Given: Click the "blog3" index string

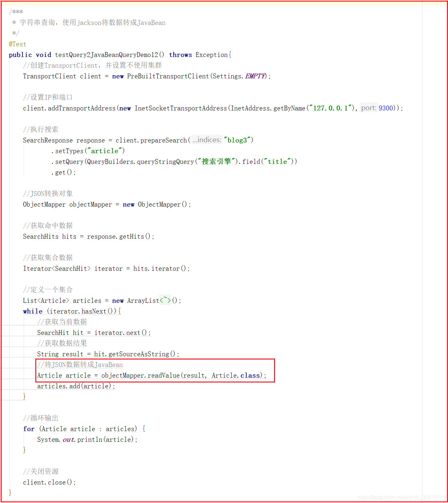Looking at the screenshot, I should (237, 140).
